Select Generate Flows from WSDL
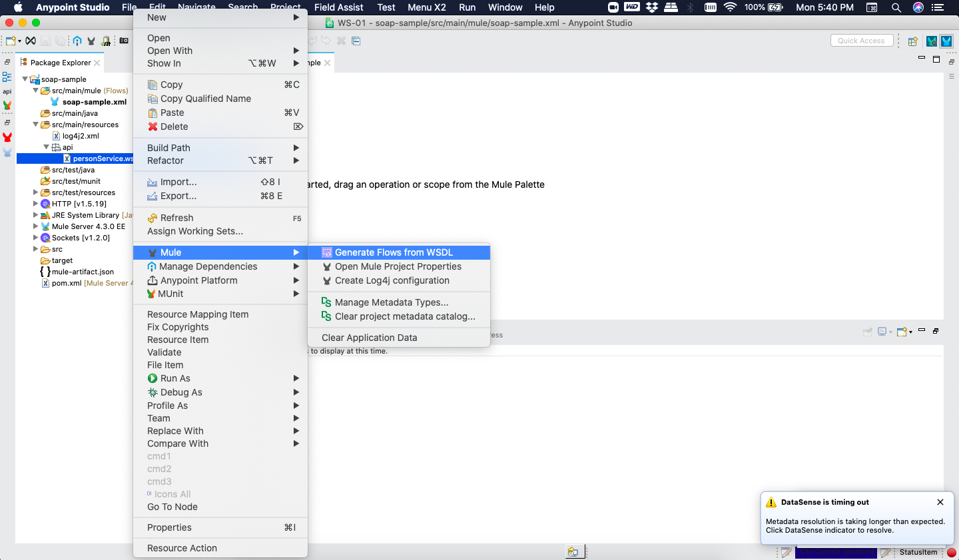Screen dimensions: 959x560 399,252
